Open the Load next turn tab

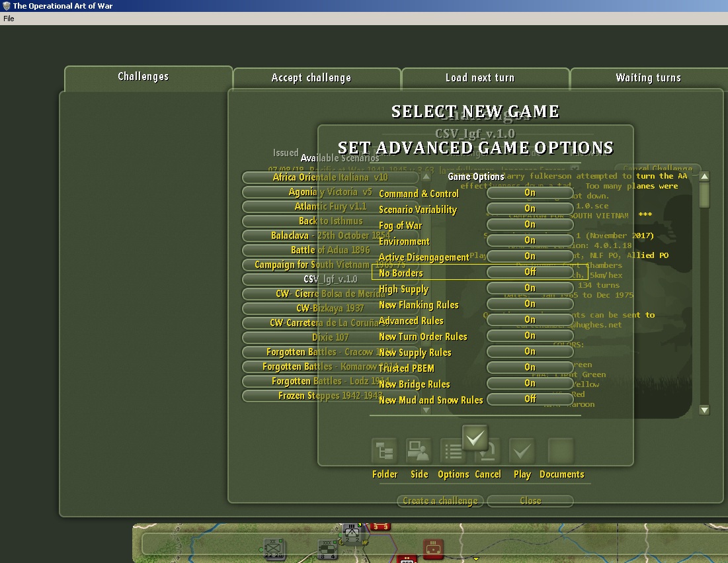click(485, 78)
